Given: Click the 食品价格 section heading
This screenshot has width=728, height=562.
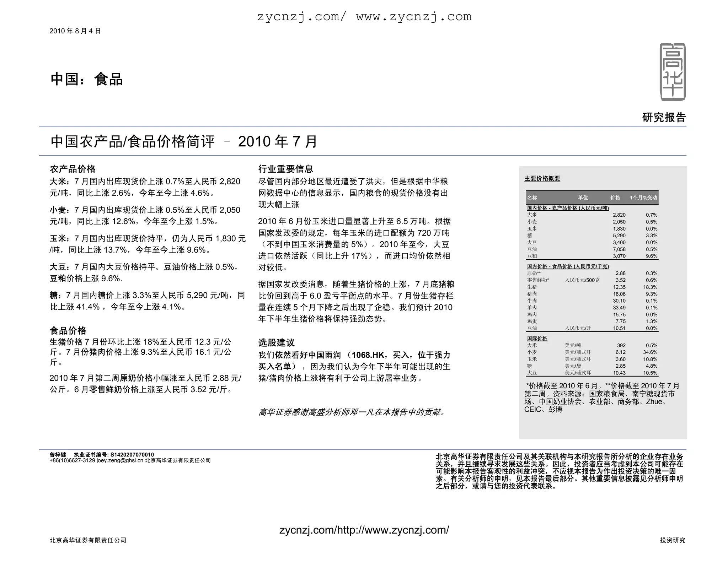Looking at the screenshot, I should tap(68, 331).
